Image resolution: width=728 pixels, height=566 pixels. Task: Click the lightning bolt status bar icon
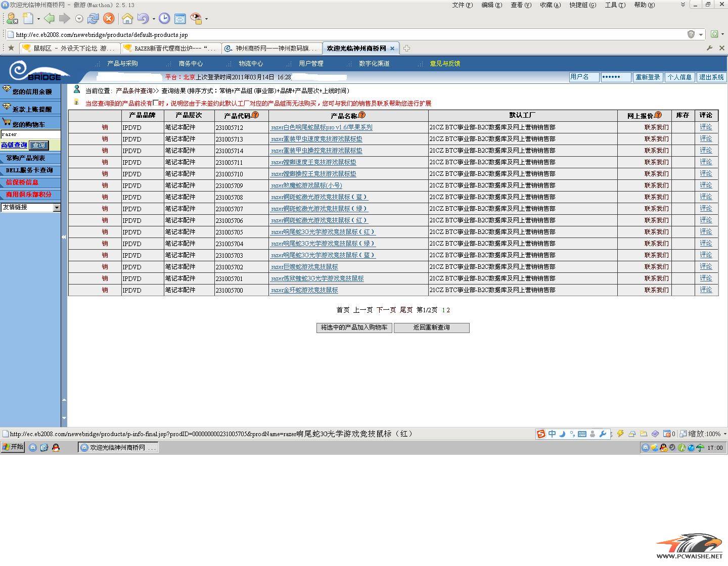pyautogui.click(x=620, y=434)
